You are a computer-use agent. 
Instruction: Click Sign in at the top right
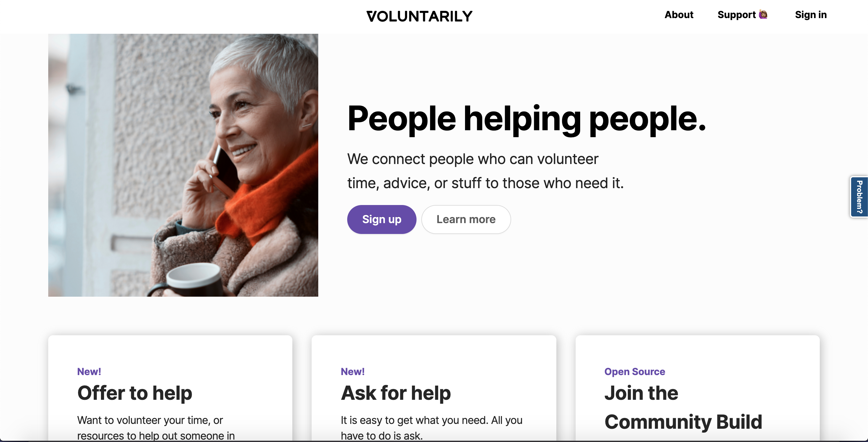[810, 15]
